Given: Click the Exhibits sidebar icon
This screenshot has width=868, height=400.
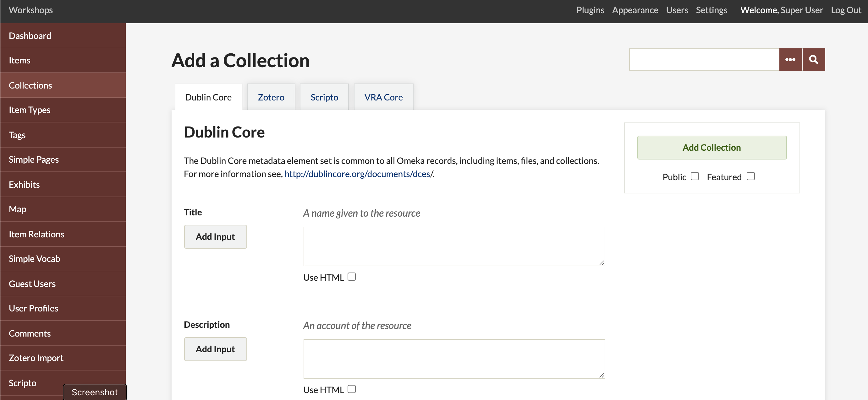Looking at the screenshot, I should 24,184.
